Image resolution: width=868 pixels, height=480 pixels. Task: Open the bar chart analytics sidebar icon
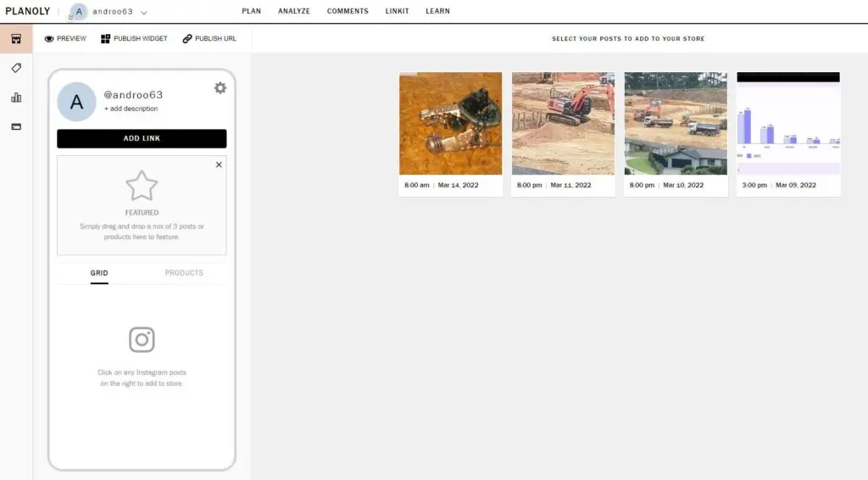pyautogui.click(x=16, y=98)
